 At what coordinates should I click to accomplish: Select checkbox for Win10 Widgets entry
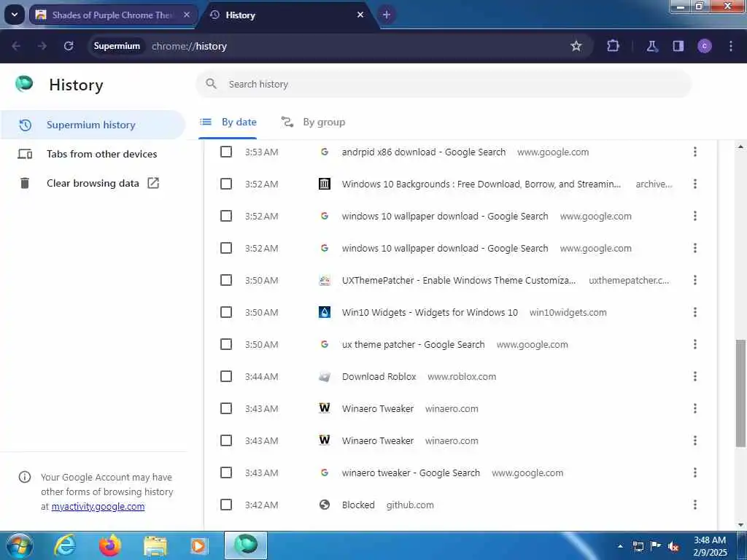click(226, 312)
